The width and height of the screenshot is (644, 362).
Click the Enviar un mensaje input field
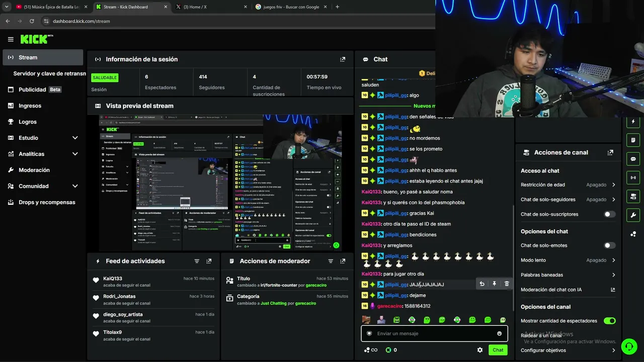[x=434, y=333]
